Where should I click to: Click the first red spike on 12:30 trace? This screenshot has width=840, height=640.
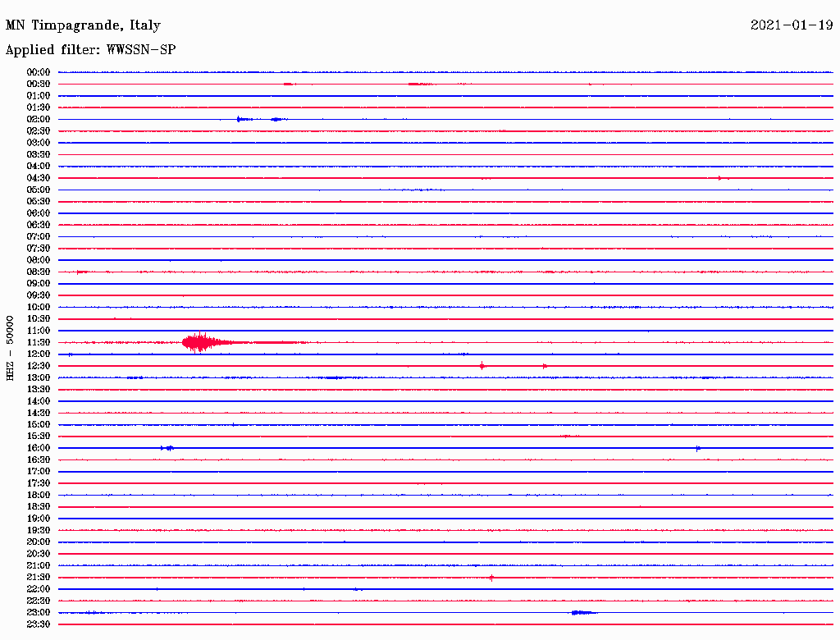point(482,366)
